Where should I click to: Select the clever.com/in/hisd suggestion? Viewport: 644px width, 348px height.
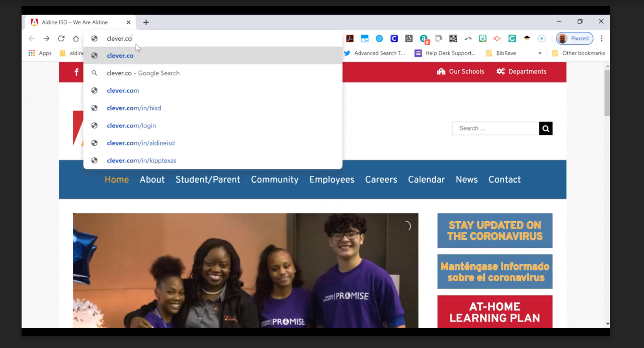coord(213,108)
